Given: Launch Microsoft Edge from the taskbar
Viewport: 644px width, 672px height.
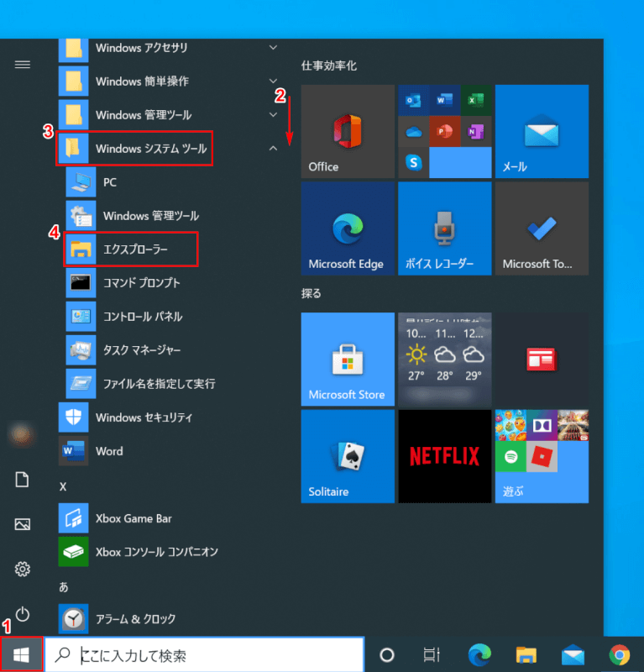Looking at the screenshot, I should [479, 654].
